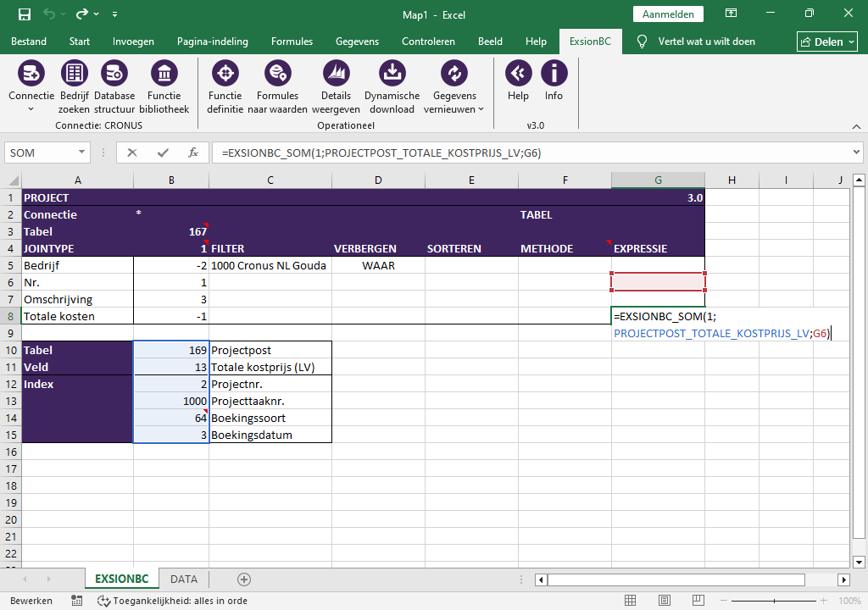868x610 pixels.
Task: Open the Gegevens tab
Action: (357, 42)
